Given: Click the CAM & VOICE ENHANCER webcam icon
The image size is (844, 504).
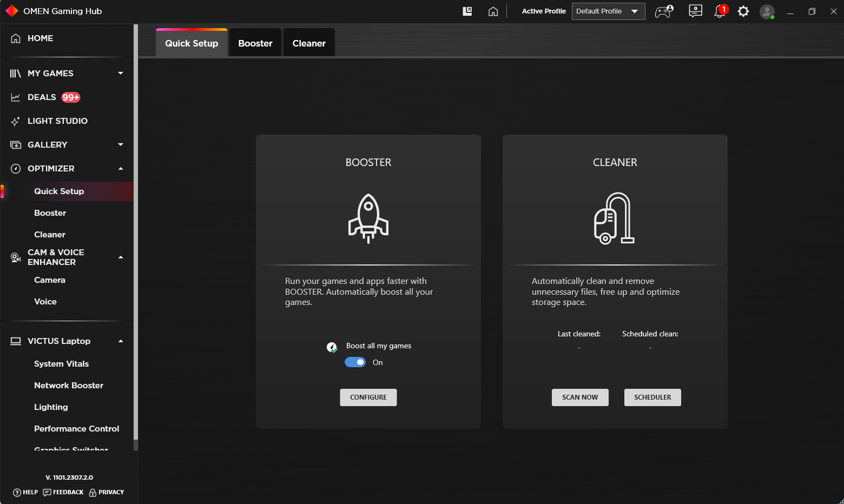Looking at the screenshot, I should [x=16, y=257].
